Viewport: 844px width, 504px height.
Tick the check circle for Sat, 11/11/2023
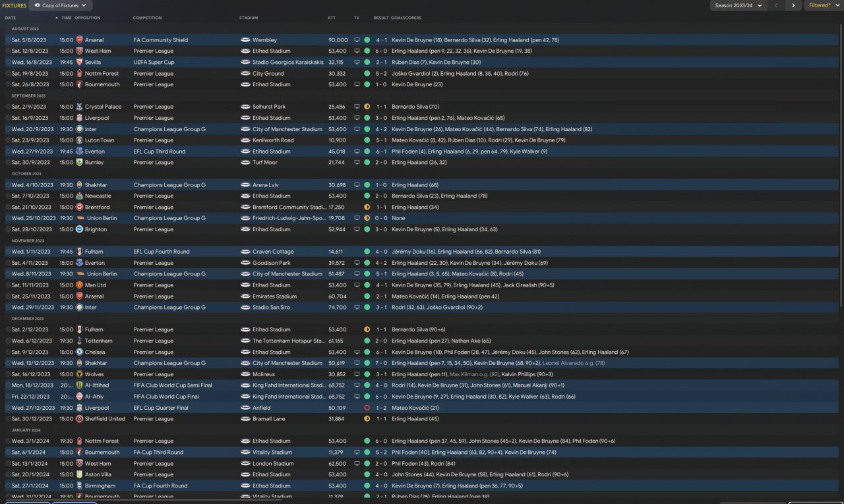click(x=8, y=285)
